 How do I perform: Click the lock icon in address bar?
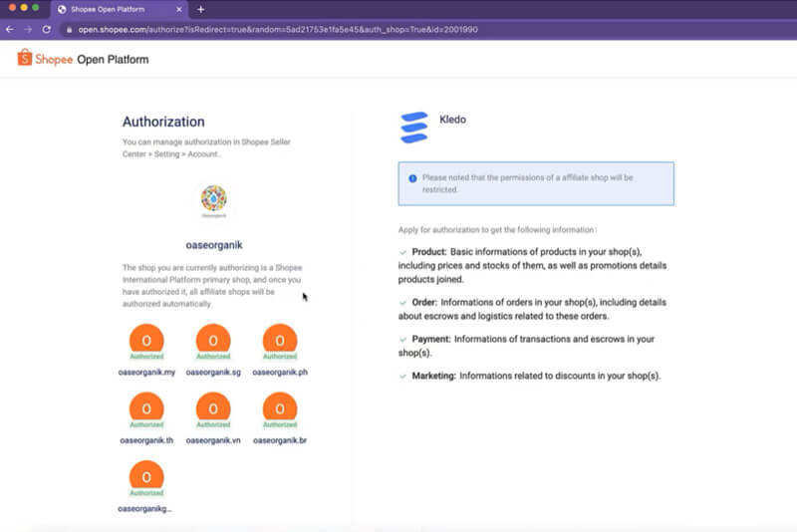(x=69, y=30)
